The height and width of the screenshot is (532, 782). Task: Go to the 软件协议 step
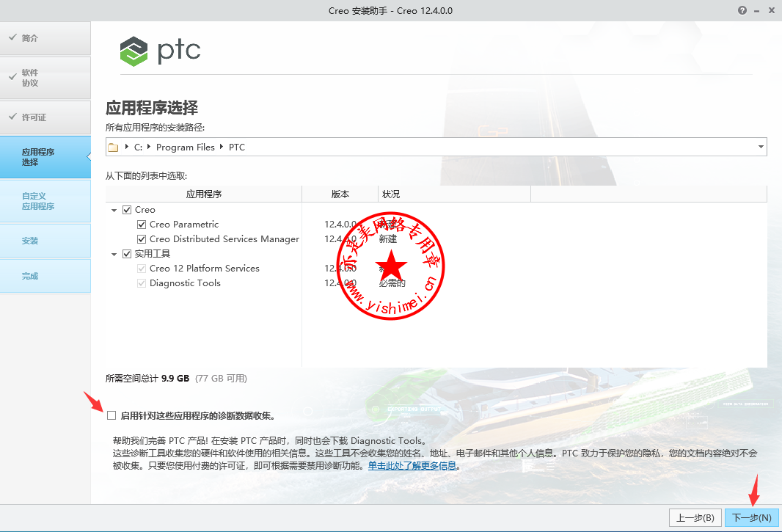45,78
